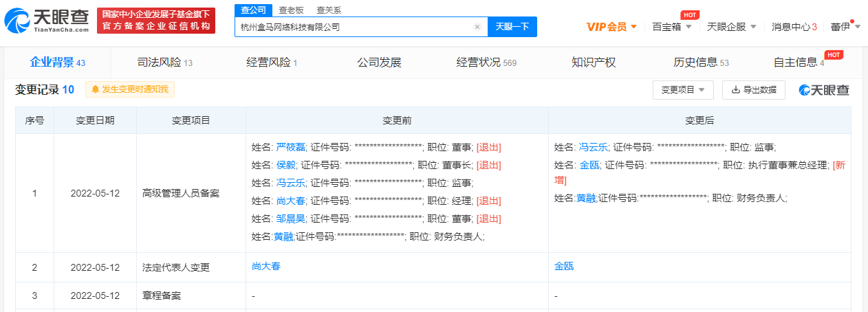
Task: Open 消息中心 notifications
Action: coord(794,27)
